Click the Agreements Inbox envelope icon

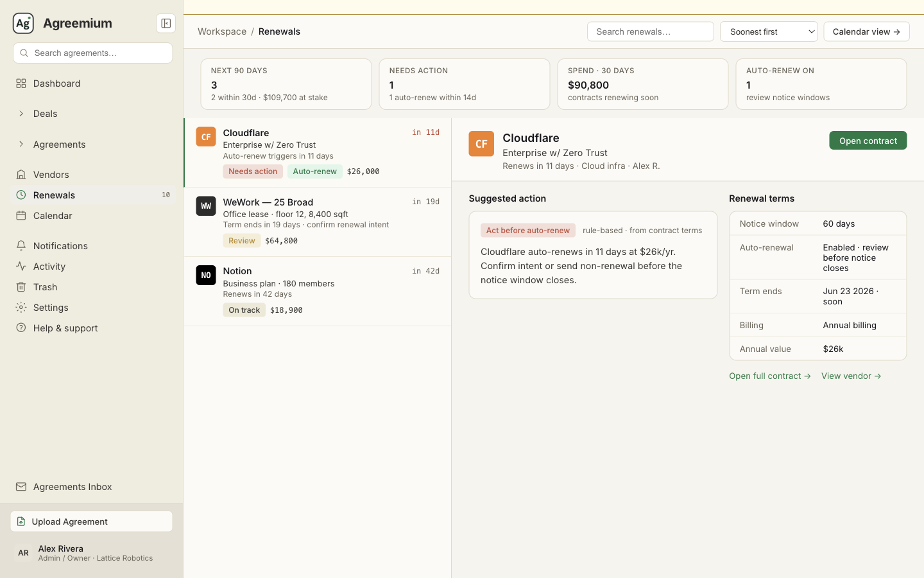21,487
